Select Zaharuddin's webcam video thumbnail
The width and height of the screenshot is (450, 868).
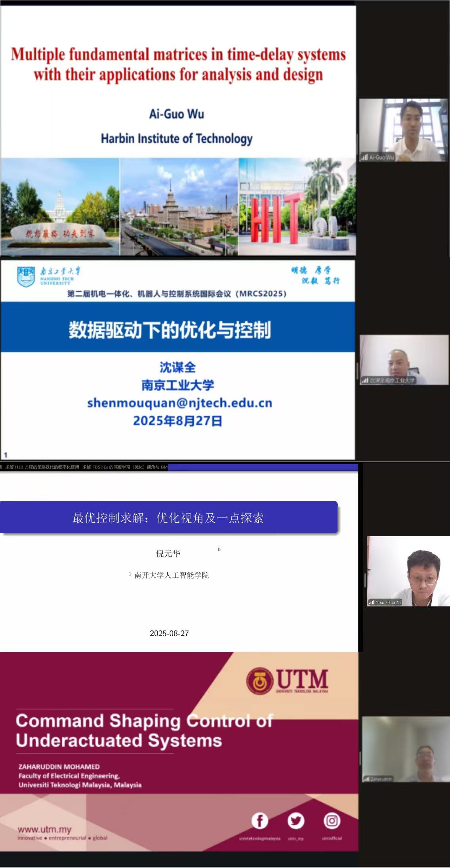(x=406, y=749)
